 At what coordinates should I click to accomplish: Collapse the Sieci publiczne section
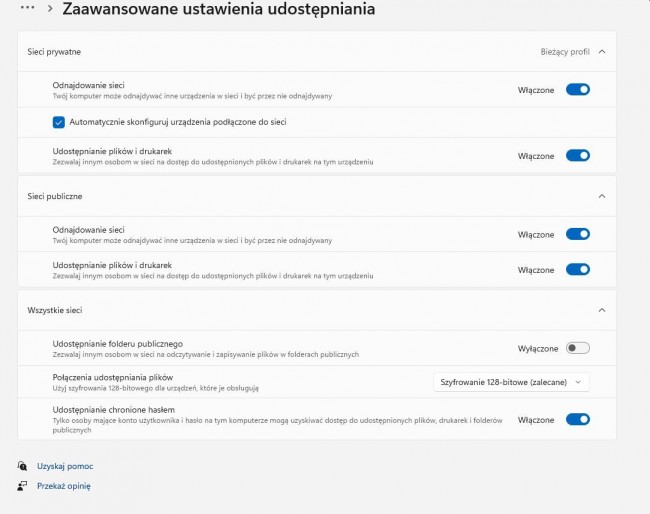pos(601,196)
